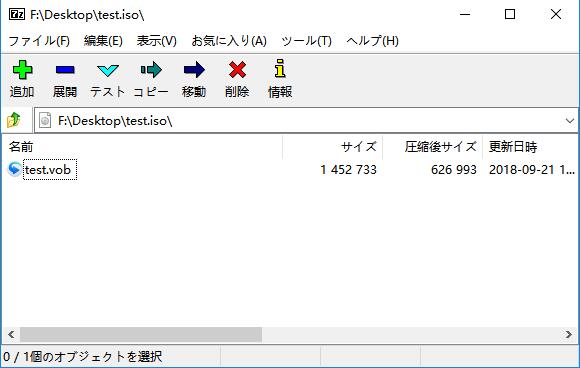Go up one folder with the arrow icon
The width and height of the screenshot is (580, 368).
point(14,120)
